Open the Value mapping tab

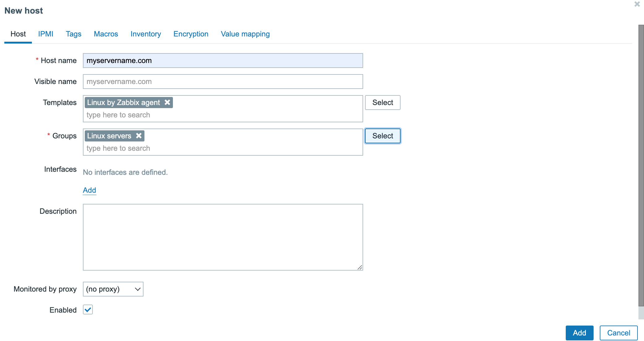[245, 34]
